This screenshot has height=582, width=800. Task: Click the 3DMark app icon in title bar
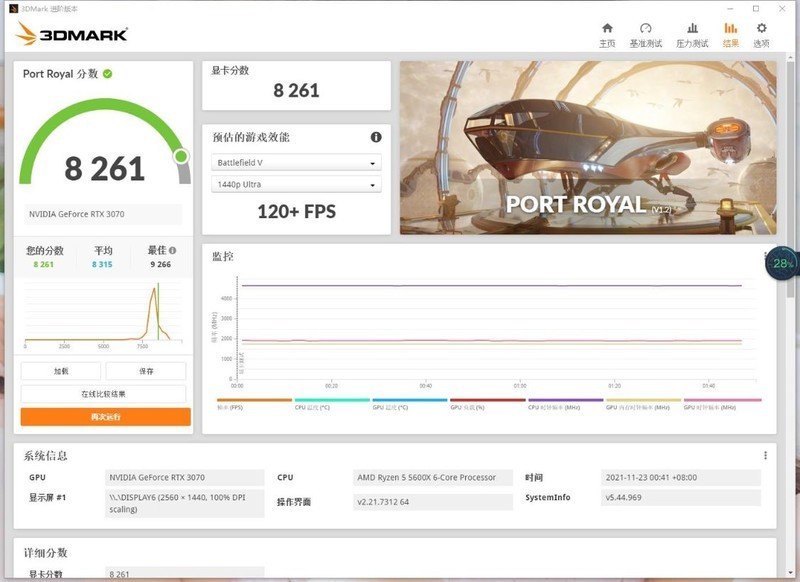[x=13, y=9]
